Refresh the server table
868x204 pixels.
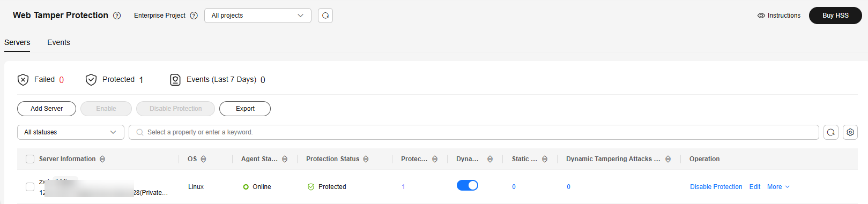831,132
